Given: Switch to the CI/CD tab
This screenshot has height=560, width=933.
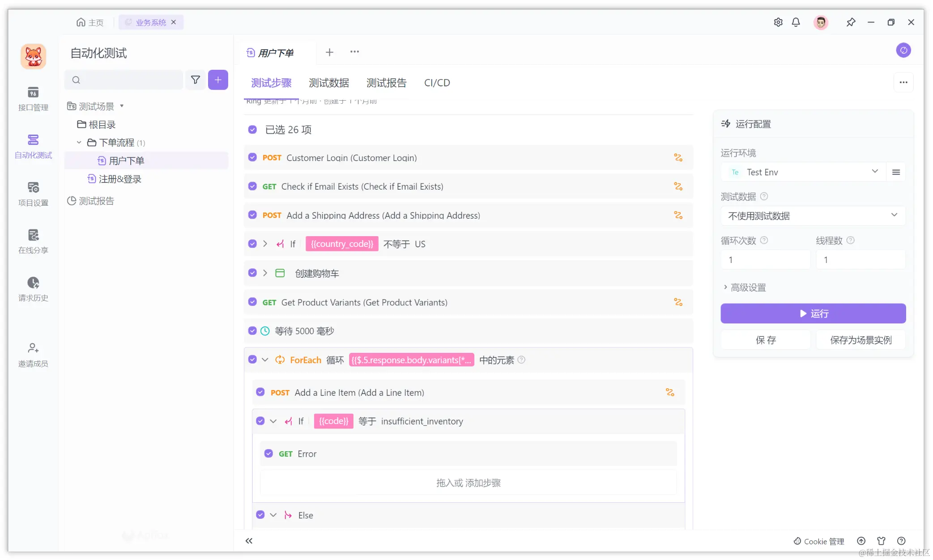Looking at the screenshot, I should [437, 83].
